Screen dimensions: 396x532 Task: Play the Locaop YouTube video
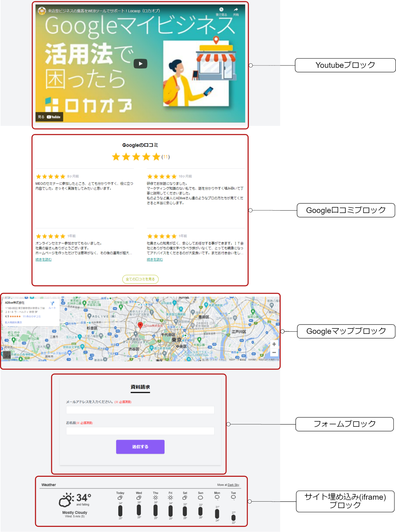point(140,64)
